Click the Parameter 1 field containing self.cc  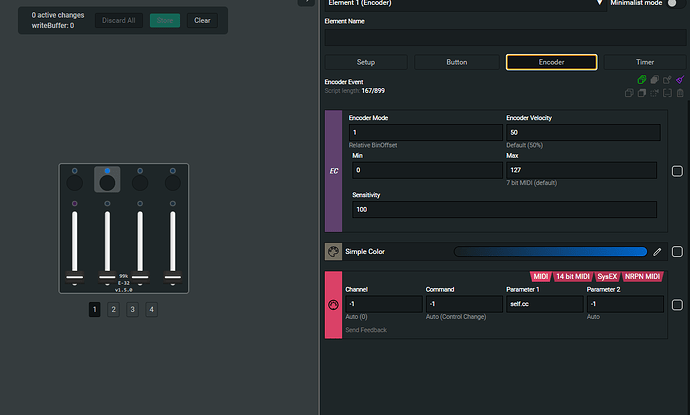click(x=544, y=304)
